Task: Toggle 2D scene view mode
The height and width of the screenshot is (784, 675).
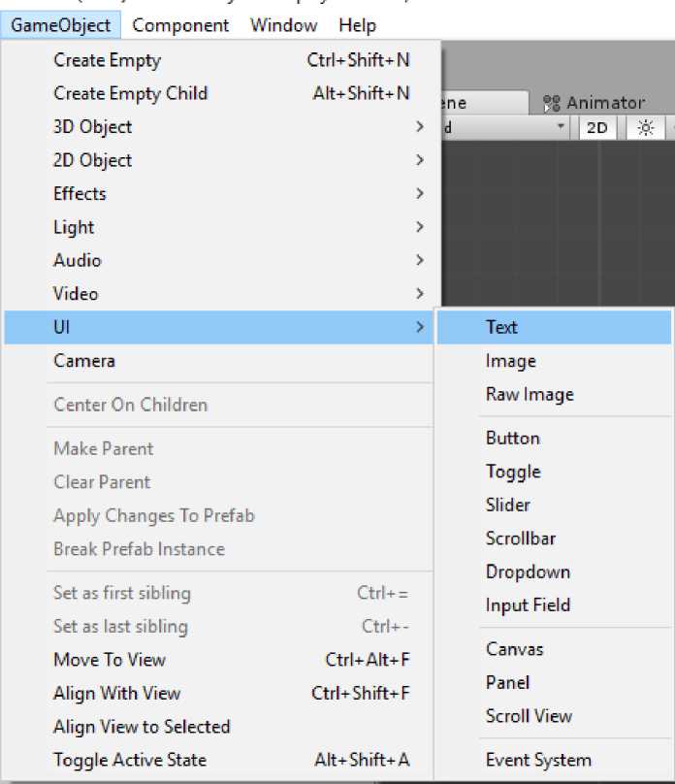Action: pos(597,127)
